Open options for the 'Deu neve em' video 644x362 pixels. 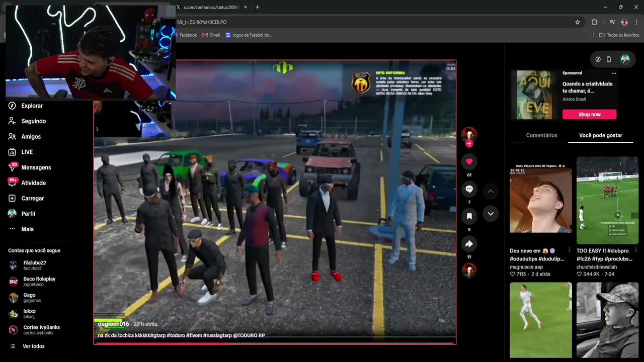tap(569, 251)
